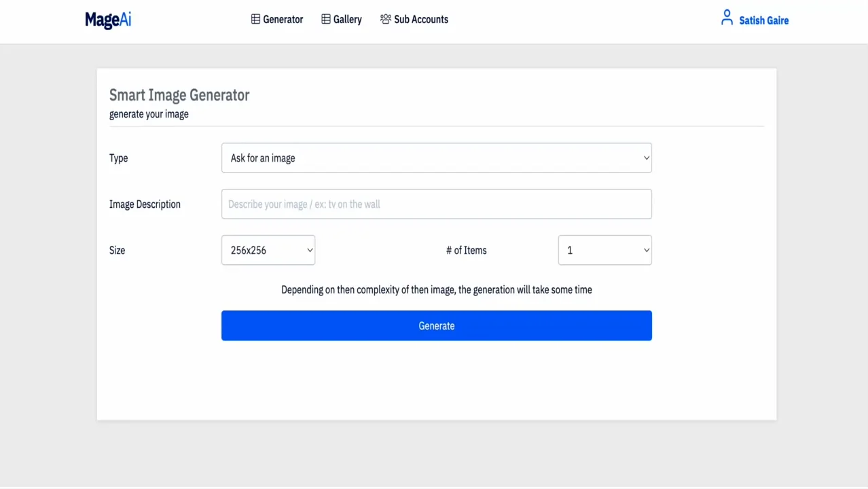The width and height of the screenshot is (868, 489).
Task: Navigate to Sub Accounts
Action: (420, 20)
